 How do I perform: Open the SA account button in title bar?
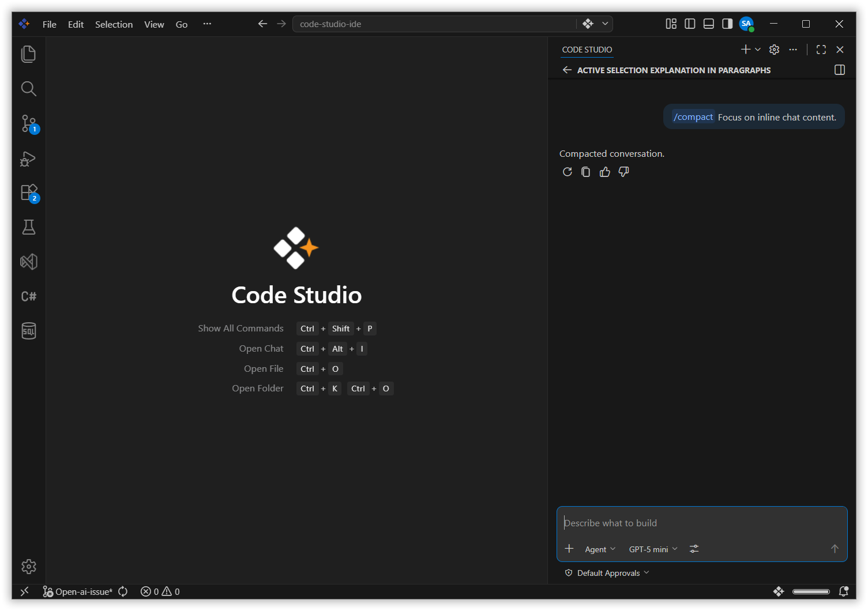pyautogui.click(x=746, y=24)
